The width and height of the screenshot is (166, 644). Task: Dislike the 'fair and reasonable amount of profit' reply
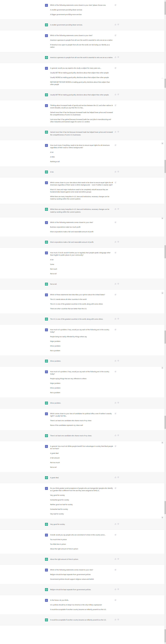click(x=118, y=242)
